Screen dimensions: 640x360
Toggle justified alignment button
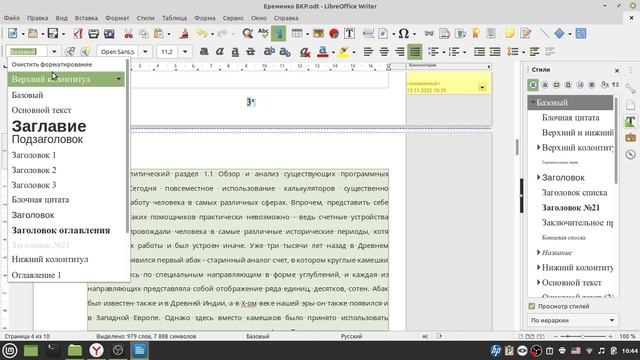click(415, 51)
